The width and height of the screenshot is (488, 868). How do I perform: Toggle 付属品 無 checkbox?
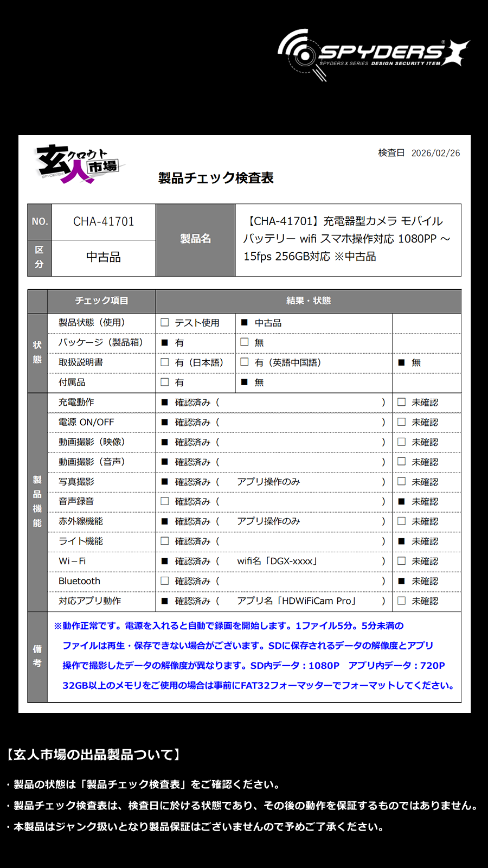coord(245,382)
